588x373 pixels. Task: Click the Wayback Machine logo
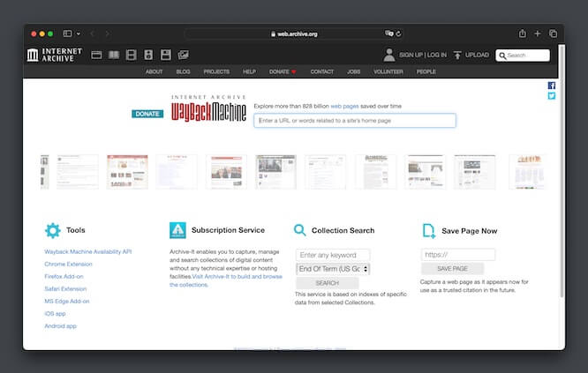click(x=209, y=108)
